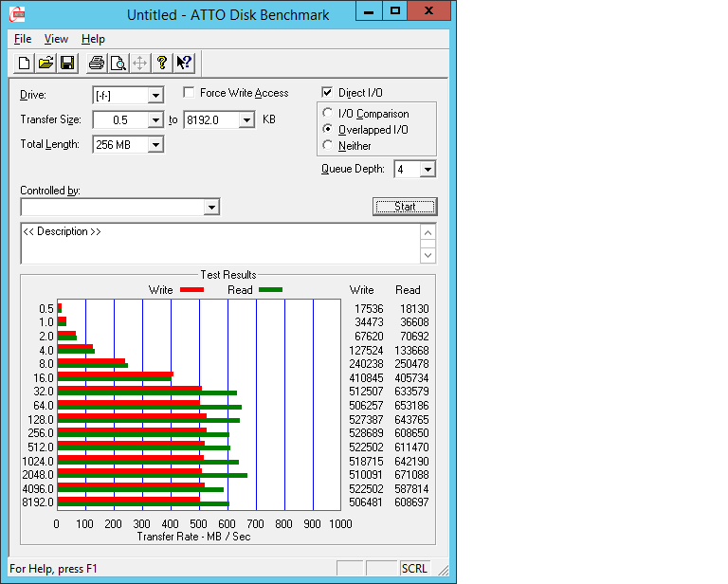The height and width of the screenshot is (584, 728).
Task: Close the ATTO Disk Benchmark window
Action: pyautogui.click(x=429, y=11)
